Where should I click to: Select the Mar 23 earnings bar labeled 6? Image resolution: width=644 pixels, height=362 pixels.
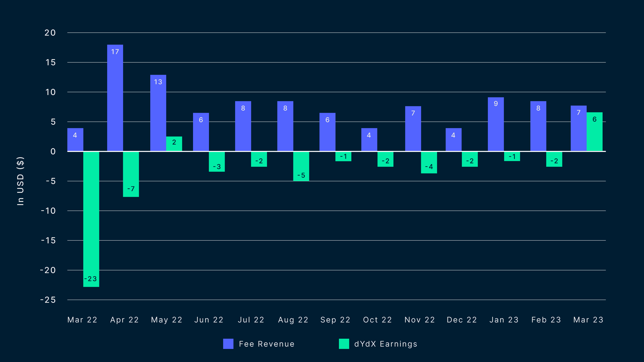[x=594, y=132]
